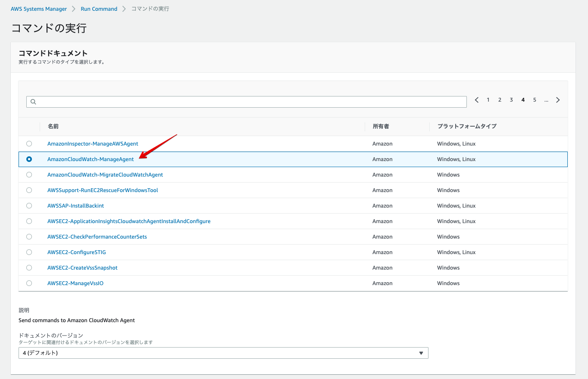Click the magnifying glass icon in the search box
This screenshot has width=588, height=379.
33,102
